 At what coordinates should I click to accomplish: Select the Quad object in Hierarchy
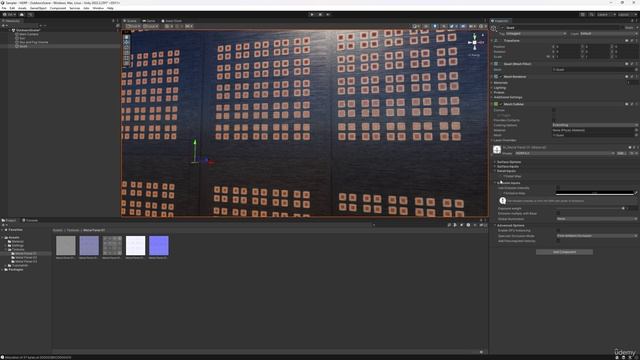(23, 46)
